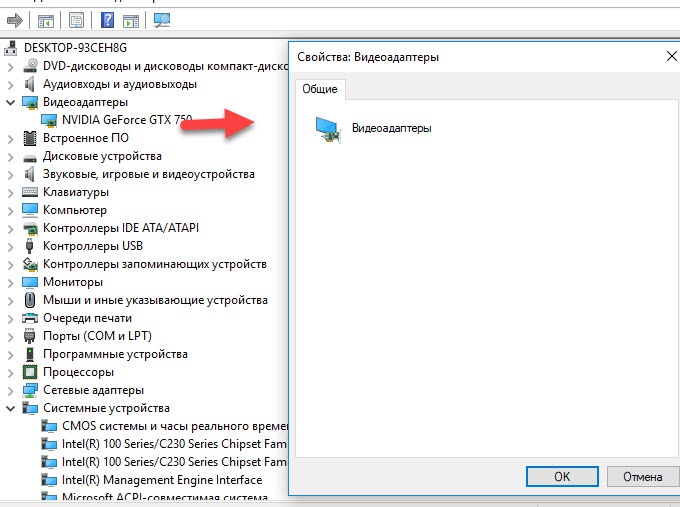This screenshot has width=680, height=507.
Task: Collapse the Видеоадаптеры category
Action: click(10, 102)
